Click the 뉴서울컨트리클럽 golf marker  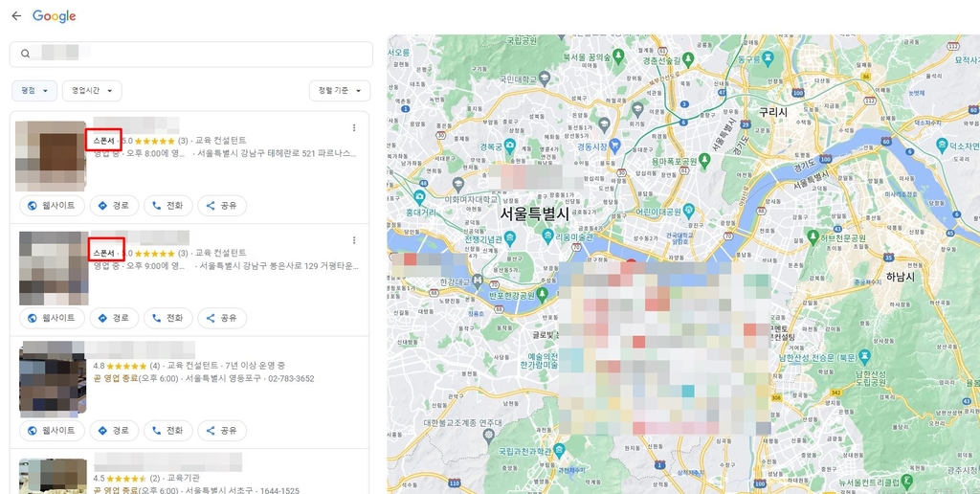[907, 483]
